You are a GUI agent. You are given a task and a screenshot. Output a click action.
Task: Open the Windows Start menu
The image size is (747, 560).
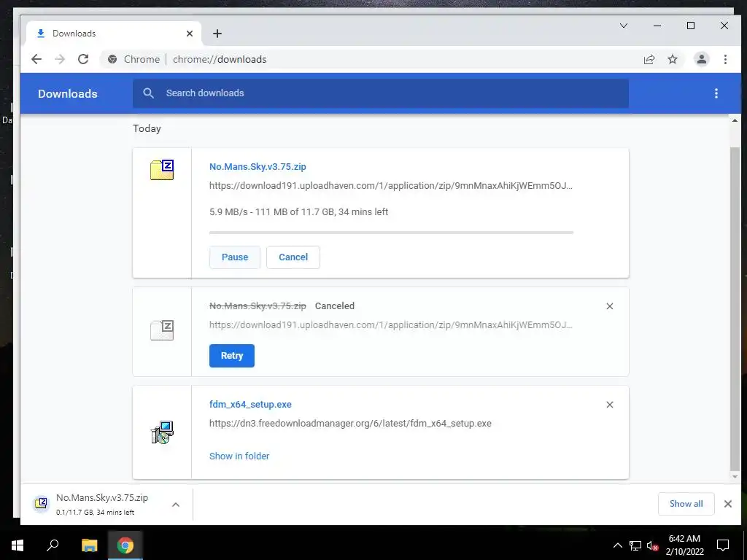tap(18, 545)
